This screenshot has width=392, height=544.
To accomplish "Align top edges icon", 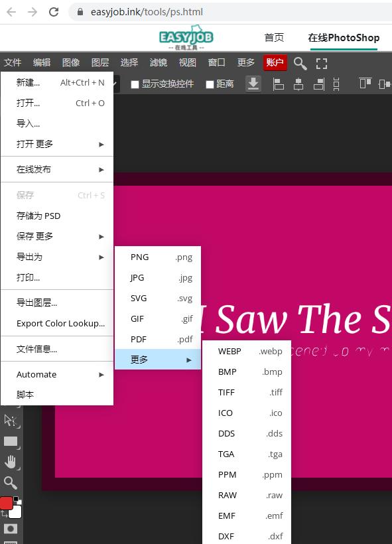I will coord(365,84).
